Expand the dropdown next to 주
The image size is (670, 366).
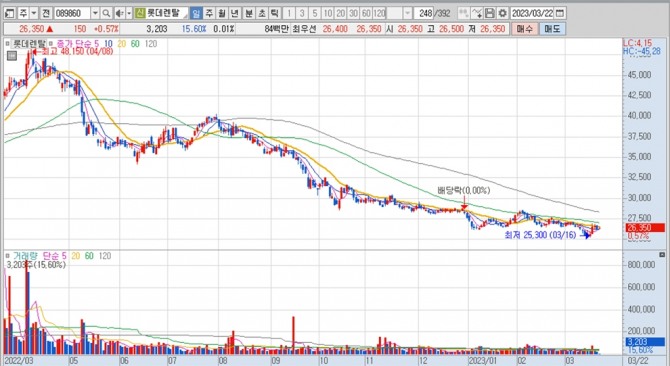[34, 13]
